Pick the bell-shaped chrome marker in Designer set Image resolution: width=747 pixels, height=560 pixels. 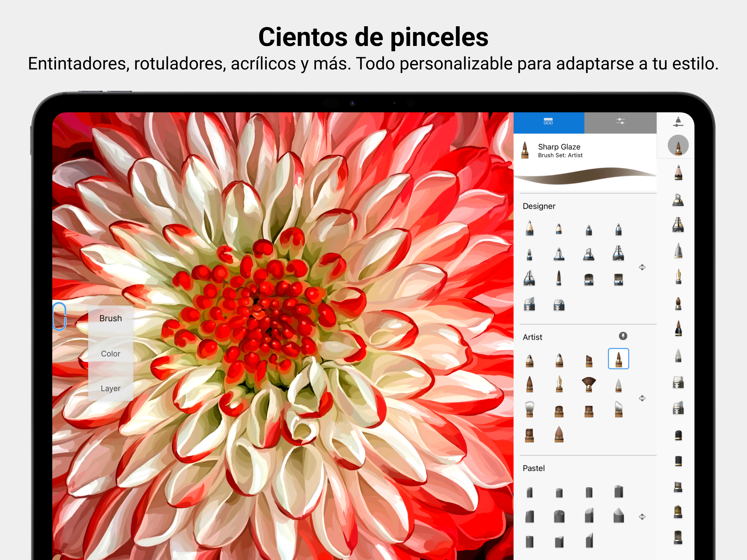pyautogui.click(x=559, y=254)
